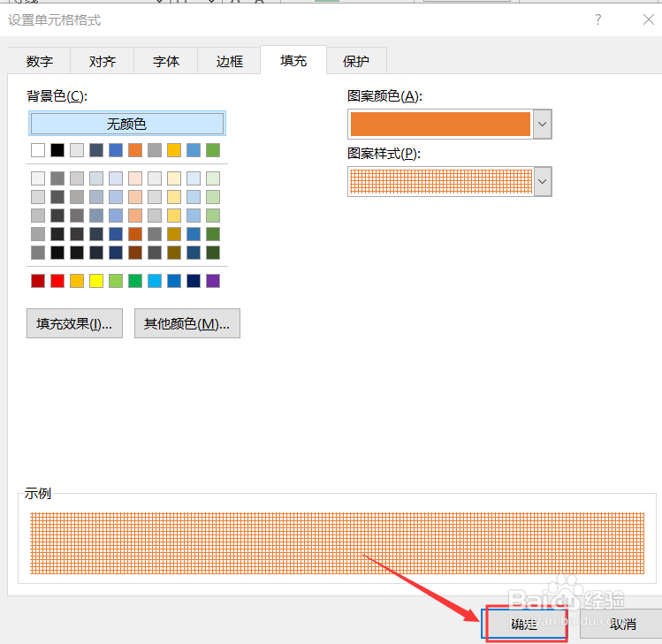Pick the dark navy standard color
Viewport: 662px width, 644px height.
click(194, 281)
